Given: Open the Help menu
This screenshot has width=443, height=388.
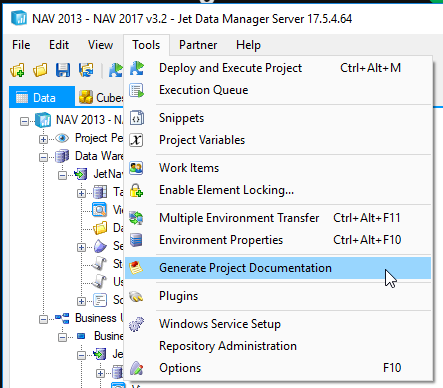Looking at the screenshot, I should [x=248, y=45].
